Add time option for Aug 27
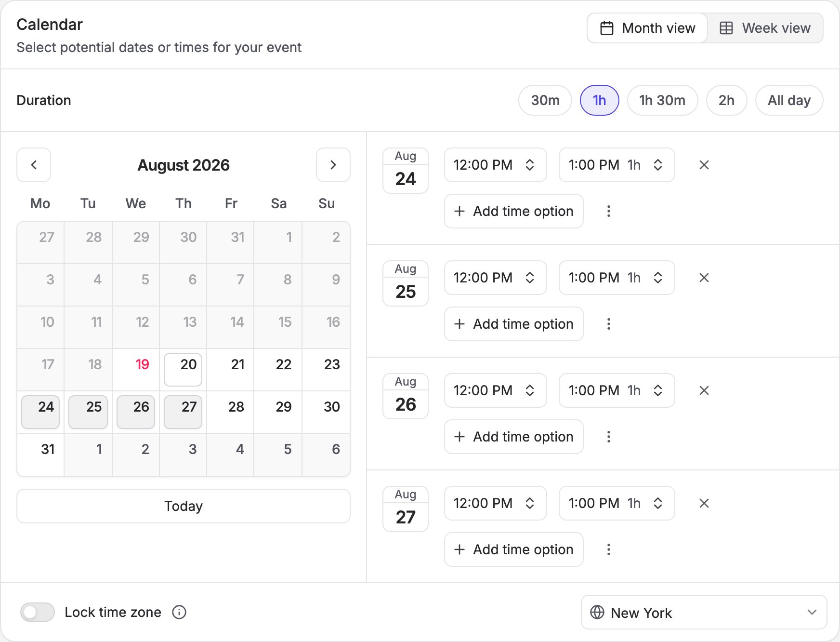840x642 pixels. (514, 549)
